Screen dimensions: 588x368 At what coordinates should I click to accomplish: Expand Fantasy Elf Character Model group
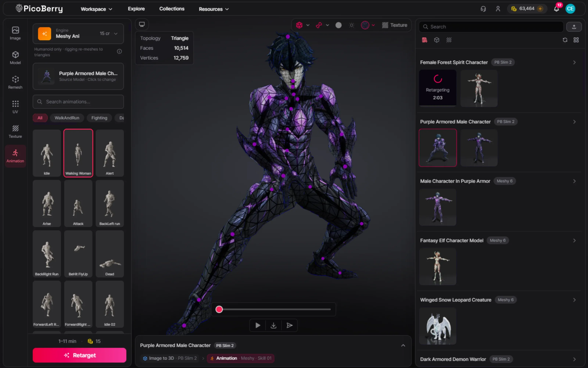click(574, 240)
